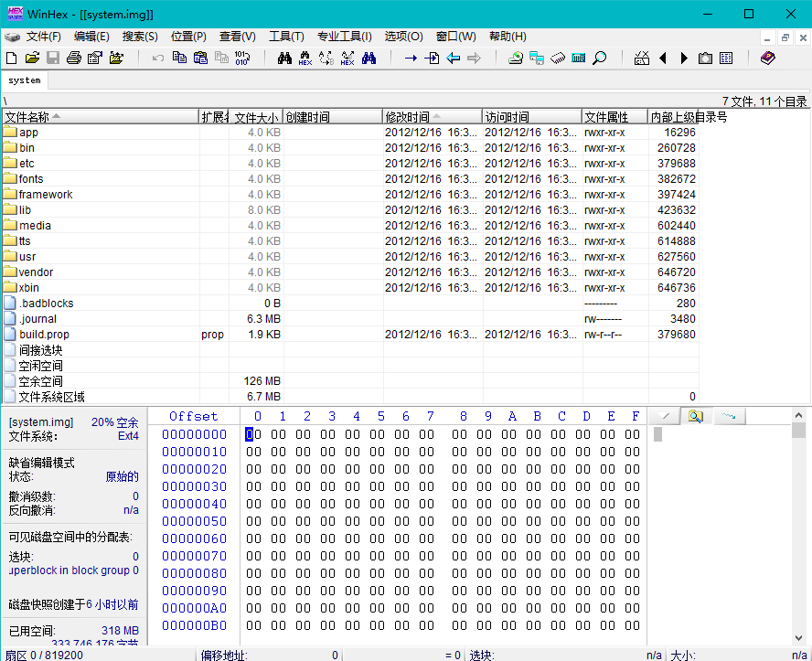Open the Properties toolbar icon

click(x=95, y=58)
